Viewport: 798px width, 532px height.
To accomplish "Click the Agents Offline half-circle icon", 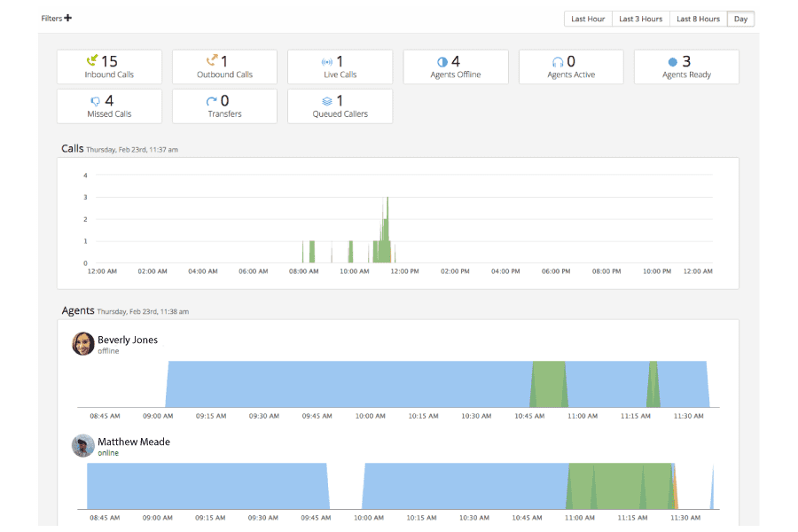I will tap(442, 62).
